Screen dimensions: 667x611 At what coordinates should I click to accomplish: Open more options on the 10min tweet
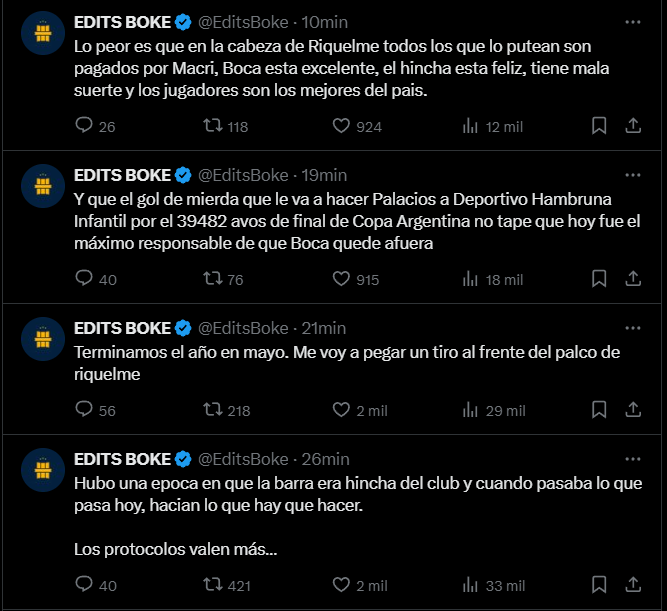coord(633,22)
